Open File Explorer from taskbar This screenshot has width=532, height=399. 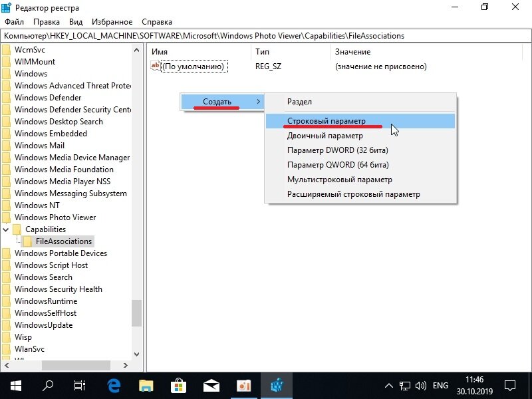[146, 386]
